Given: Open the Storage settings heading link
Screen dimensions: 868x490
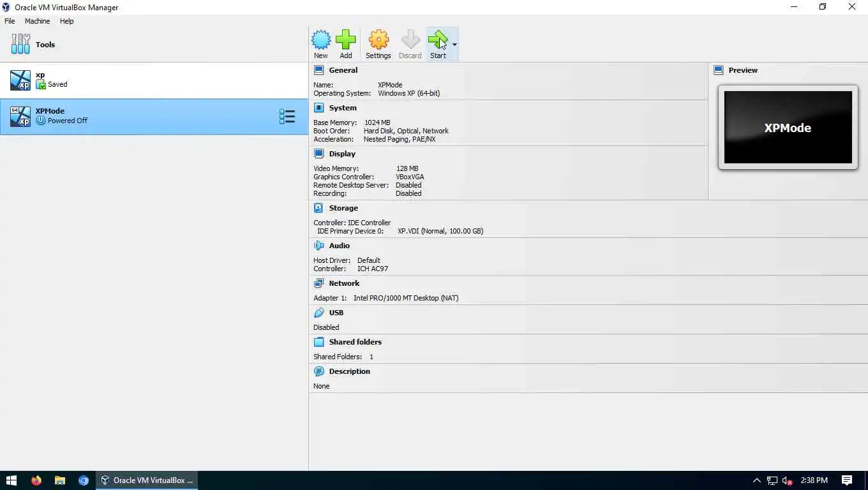Looking at the screenshot, I should [343, 208].
